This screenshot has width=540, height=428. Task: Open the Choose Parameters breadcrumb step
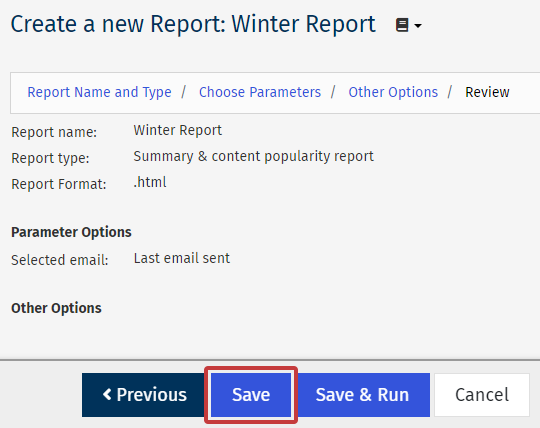260,92
